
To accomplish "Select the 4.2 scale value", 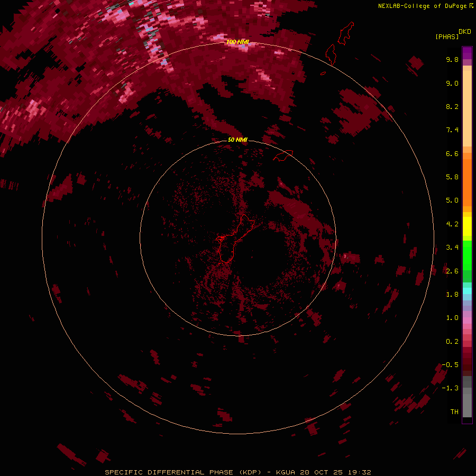I will click(452, 224).
